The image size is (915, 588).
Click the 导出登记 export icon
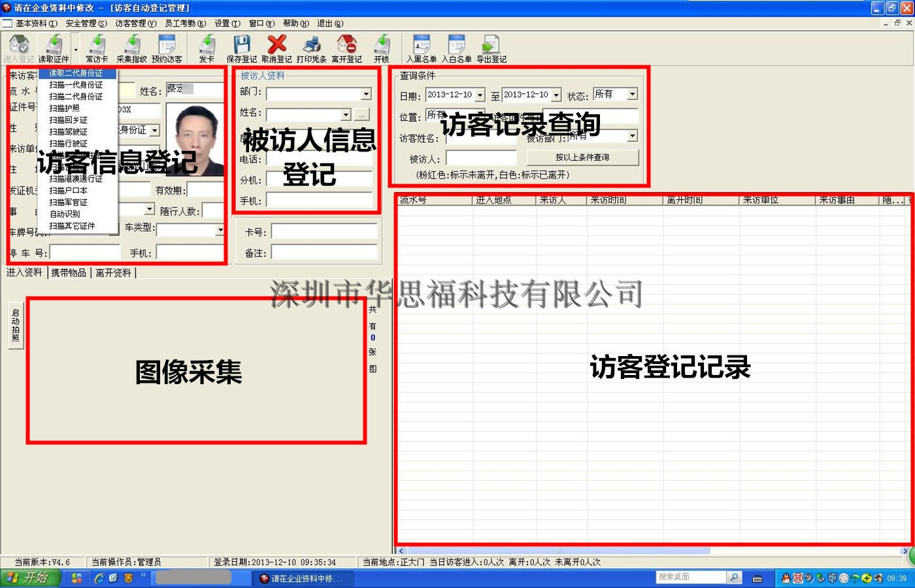click(x=491, y=45)
